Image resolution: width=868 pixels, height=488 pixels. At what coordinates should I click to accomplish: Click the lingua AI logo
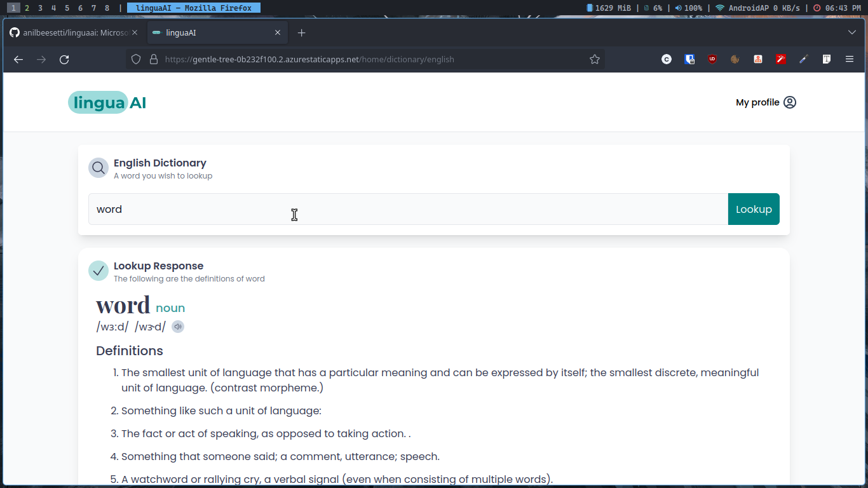(107, 102)
